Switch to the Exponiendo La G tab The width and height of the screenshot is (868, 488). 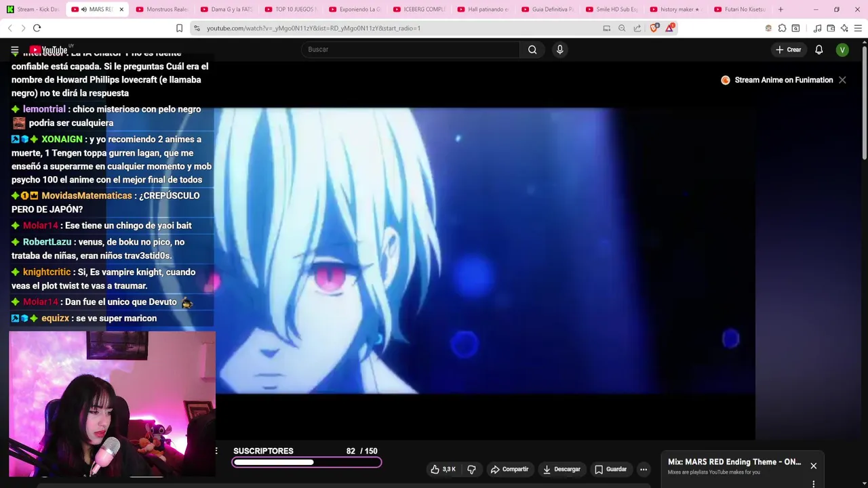pos(355,9)
